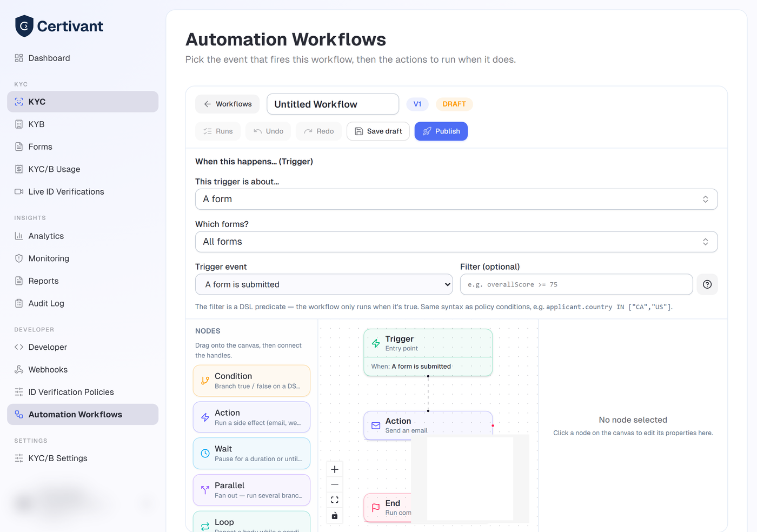Click the Trigger node lightning icon
The height and width of the screenshot is (532, 757).
[376, 343]
